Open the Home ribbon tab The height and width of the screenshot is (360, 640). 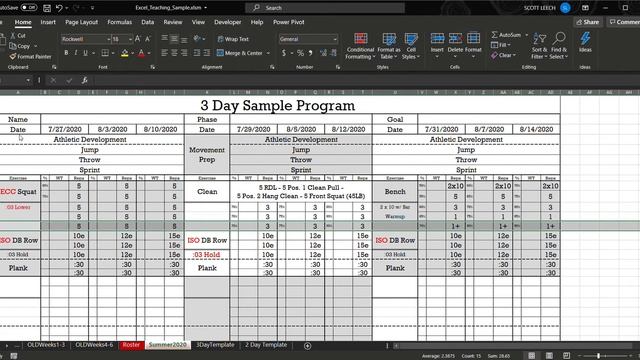[23, 22]
